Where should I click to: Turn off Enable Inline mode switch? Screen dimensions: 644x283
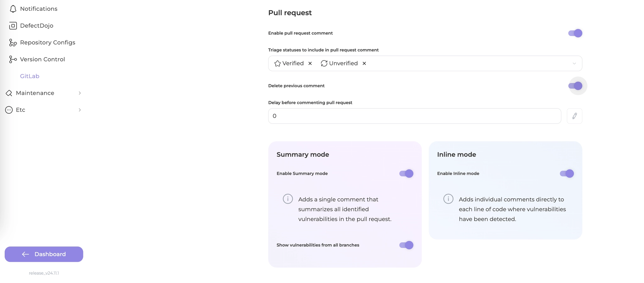click(566, 174)
